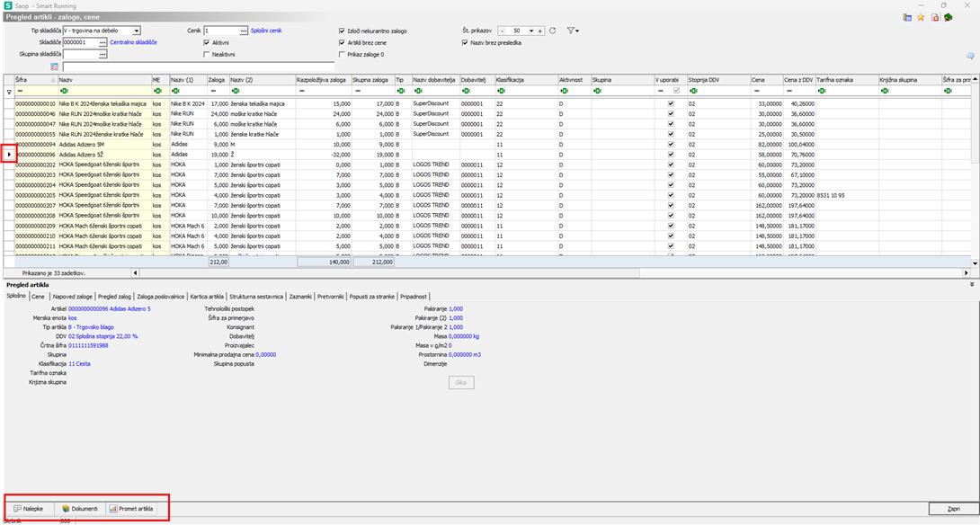
Task: Open the funnel filter icon menu
Action: pos(572,31)
